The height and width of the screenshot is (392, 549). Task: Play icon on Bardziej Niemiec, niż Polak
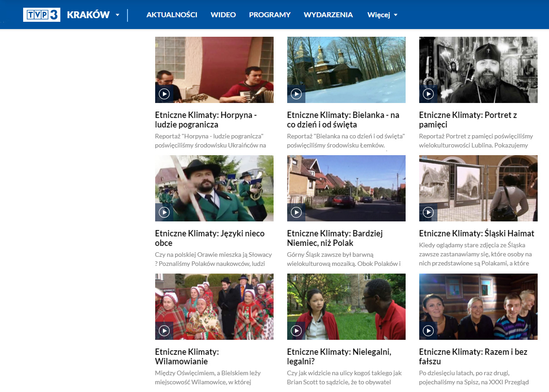point(296,212)
